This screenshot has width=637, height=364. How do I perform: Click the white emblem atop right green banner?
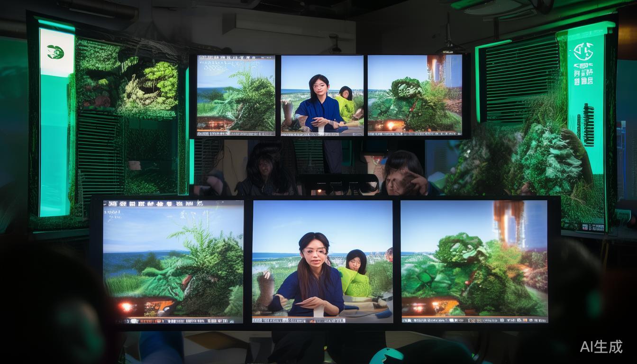[583, 51]
